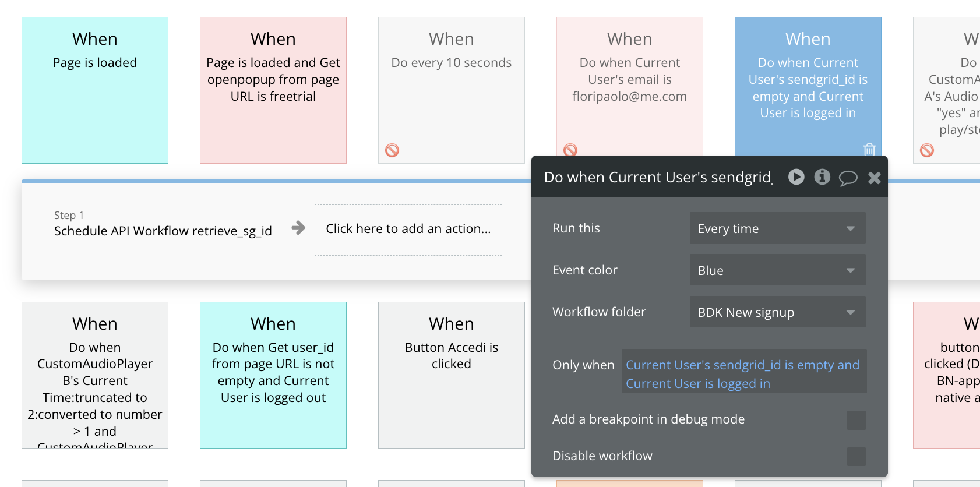Select the 'Page is loaded' cyan event

click(x=95, y=90)
